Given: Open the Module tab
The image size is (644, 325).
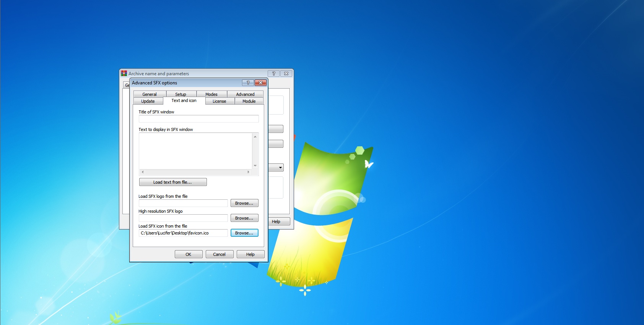Looking at the screenshot, I should (x=249, y=101).
